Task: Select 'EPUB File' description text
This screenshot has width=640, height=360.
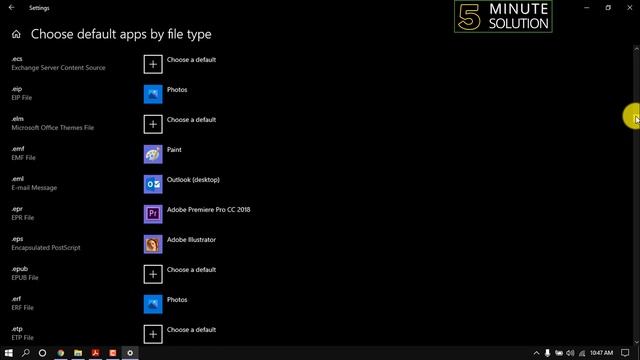Action: click(25, 278)
